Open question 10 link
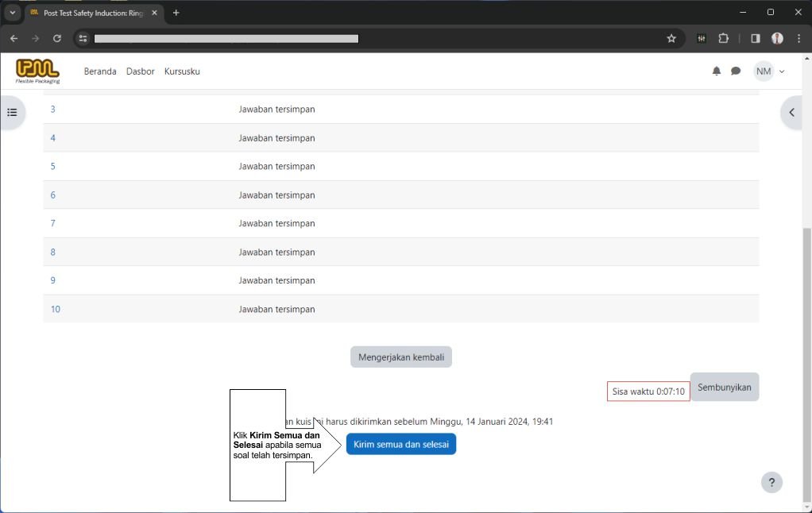 tap(56, 310)
